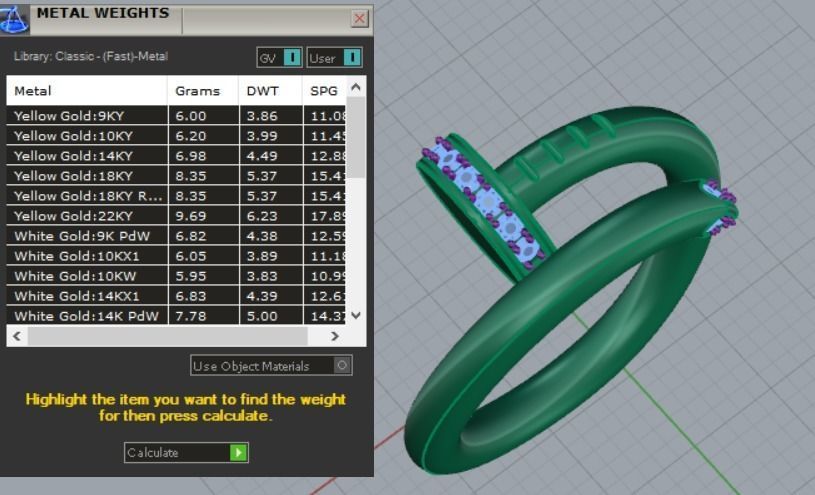The image size is (815, 495).
Task: Click the Metal Weights scale icon
Action: [x=14, y=20]
